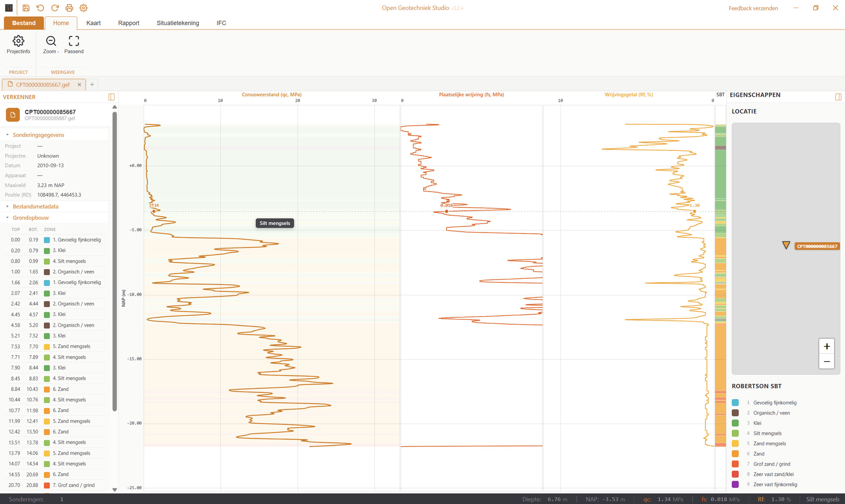
Task: Click the Zand legend color swatch
Action: (736, 454)
